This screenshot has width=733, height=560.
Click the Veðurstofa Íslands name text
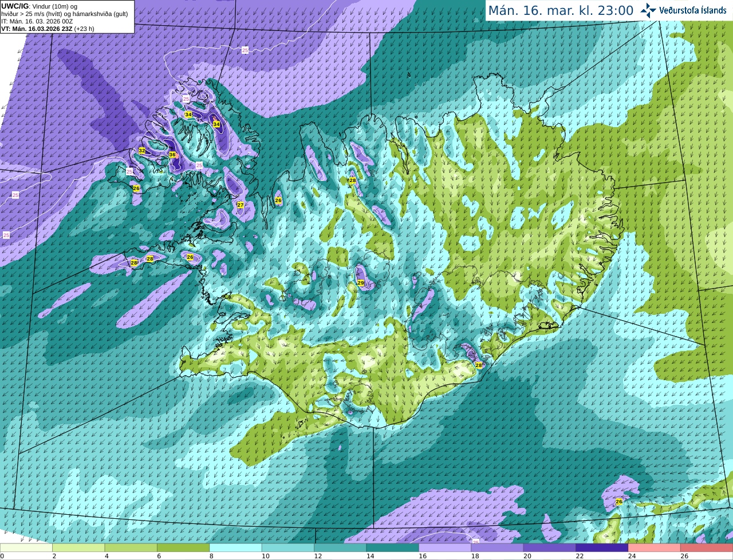coord(693,10)
